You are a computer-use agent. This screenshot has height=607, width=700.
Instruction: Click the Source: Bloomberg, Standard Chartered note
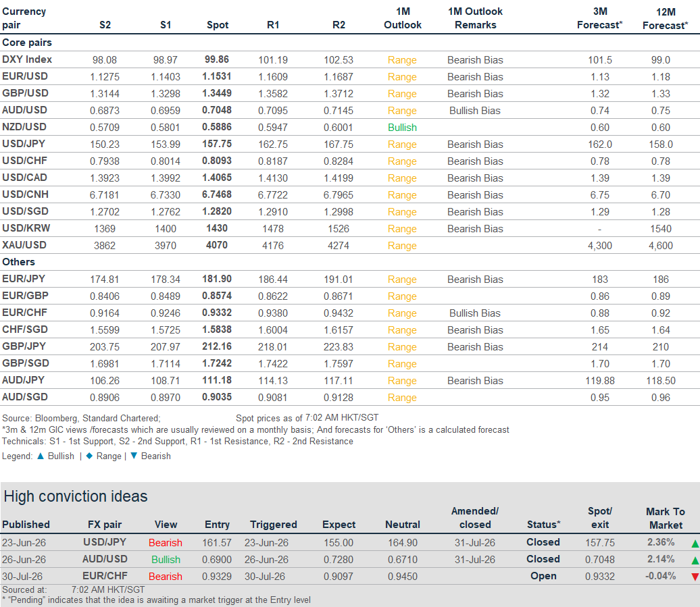tap(81, 419)
